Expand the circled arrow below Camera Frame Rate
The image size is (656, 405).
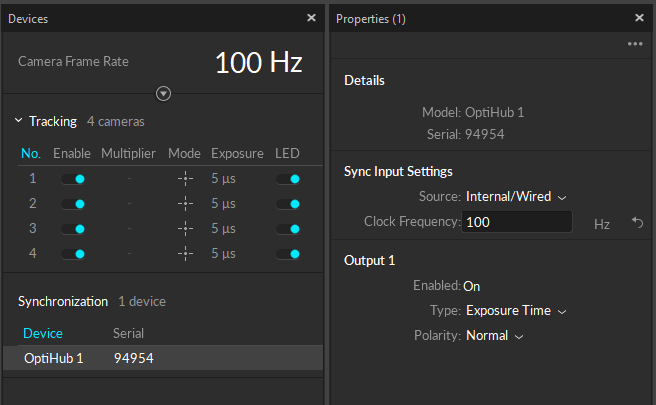click(164, 93)
